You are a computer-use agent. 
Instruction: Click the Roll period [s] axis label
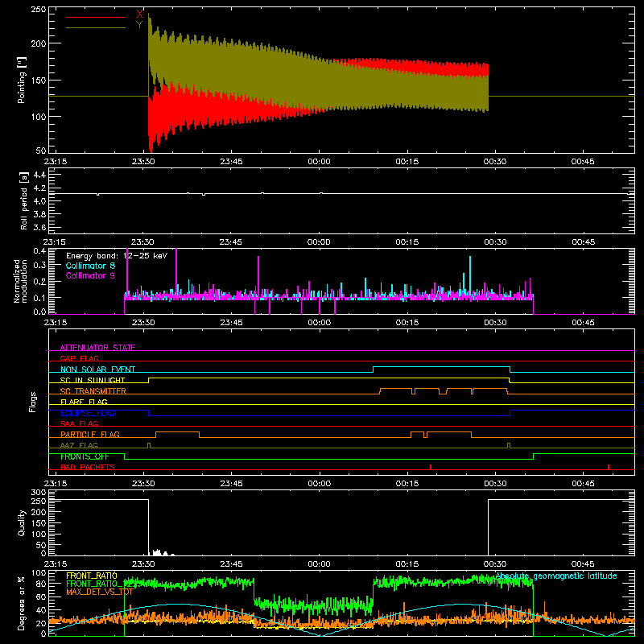tap(24, 200)
